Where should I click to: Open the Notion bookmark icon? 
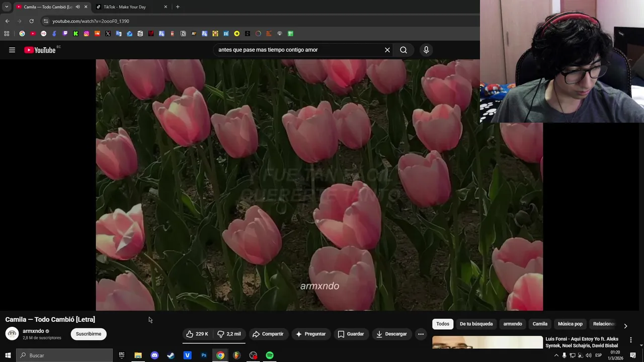tap(183, 34)
